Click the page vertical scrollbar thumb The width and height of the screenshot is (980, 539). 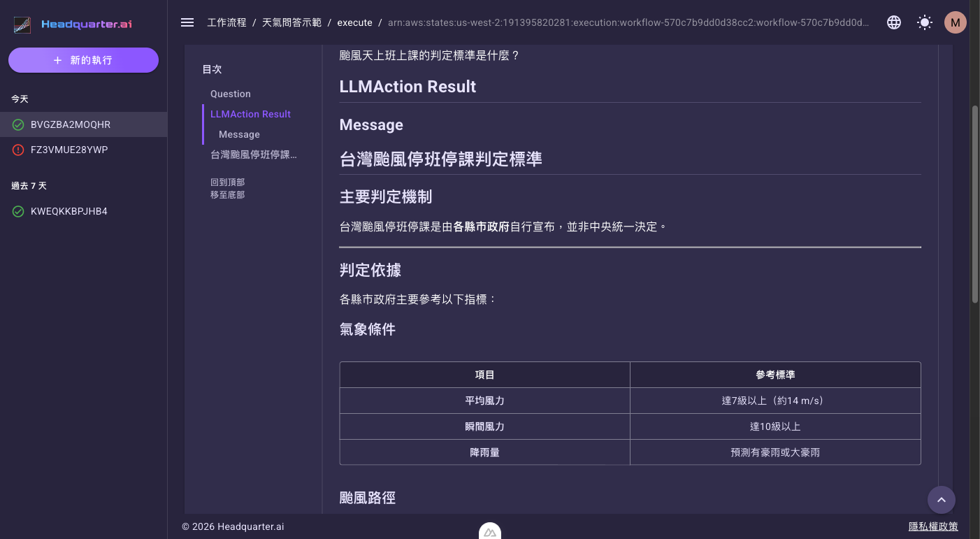[x=975, y=204]
